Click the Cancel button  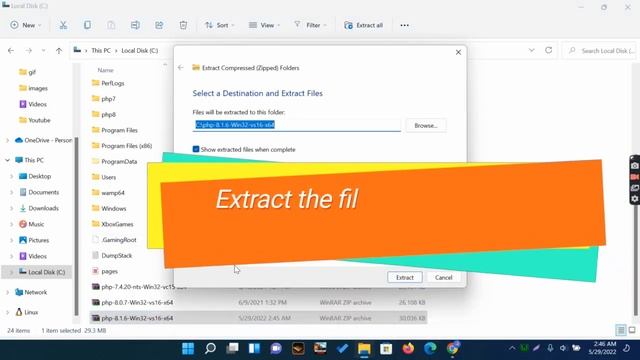pos(443,278)
